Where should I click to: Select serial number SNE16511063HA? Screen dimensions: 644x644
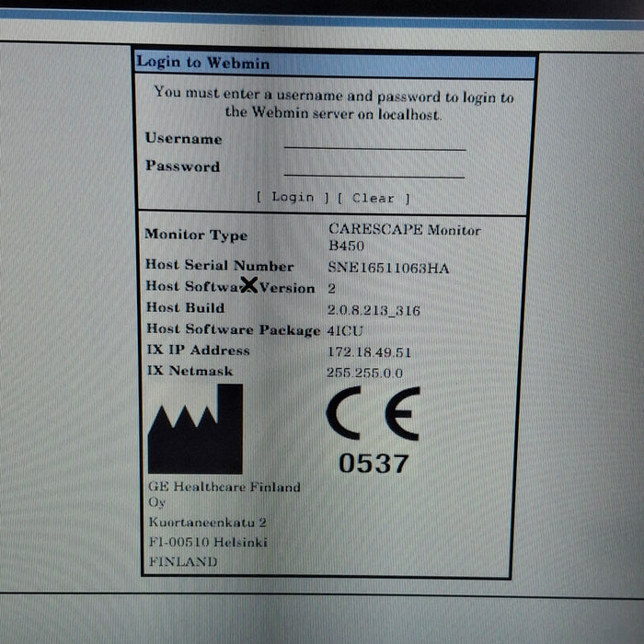pos(388,268)
